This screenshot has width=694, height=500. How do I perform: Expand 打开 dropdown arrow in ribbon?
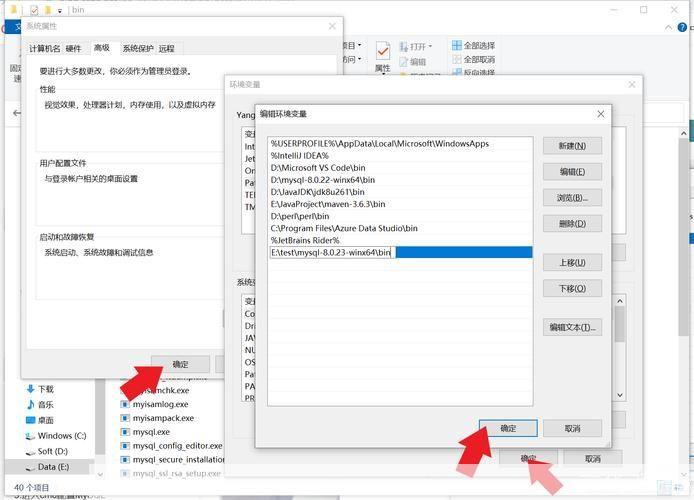[x=430, y=46]
